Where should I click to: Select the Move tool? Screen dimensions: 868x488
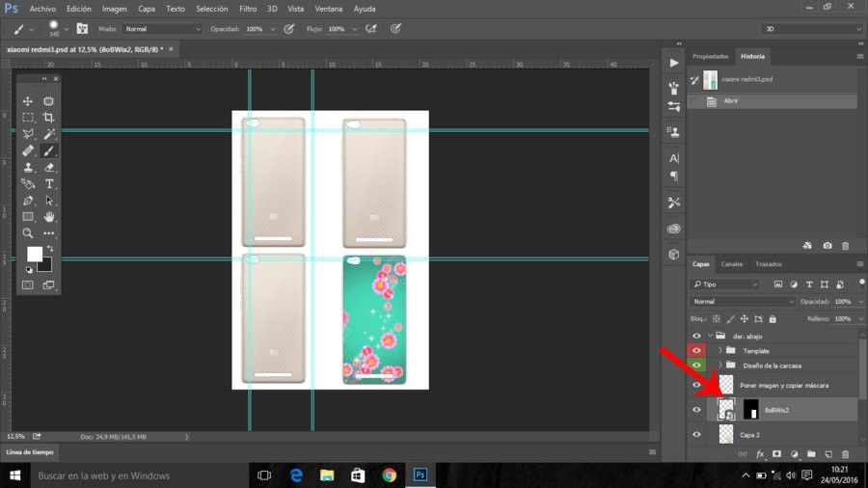click(x=28, y=101)
